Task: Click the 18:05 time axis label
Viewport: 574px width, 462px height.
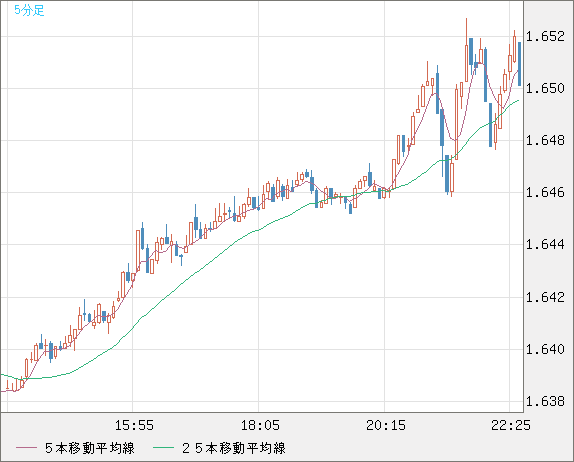Action: click(x=260, y=425)
